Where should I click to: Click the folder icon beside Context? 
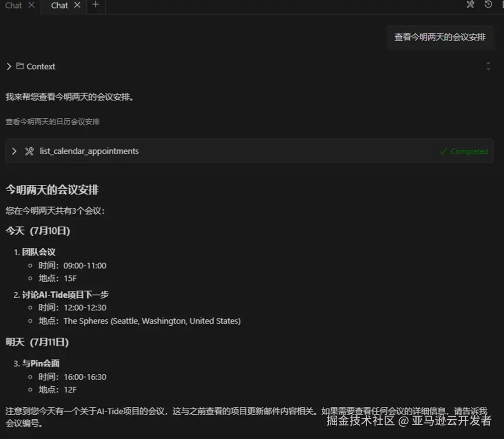coord(19,66)
